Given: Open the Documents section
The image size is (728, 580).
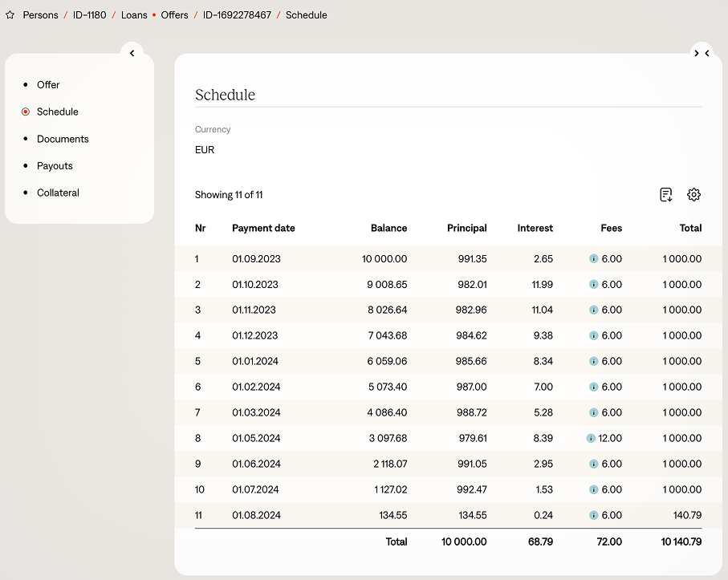Looking at the screenshot, I should pyautogui.click(x=63, y=139).
